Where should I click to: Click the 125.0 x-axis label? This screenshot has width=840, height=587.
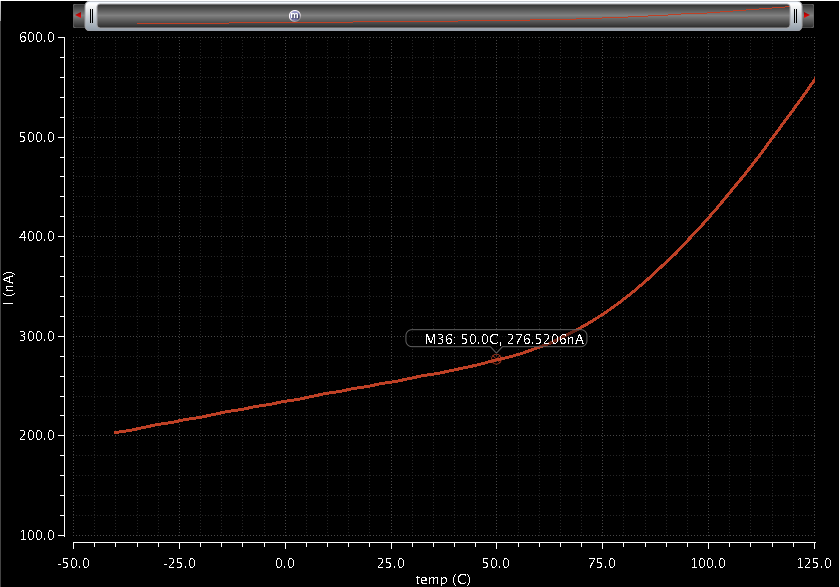tap(814, 563)
